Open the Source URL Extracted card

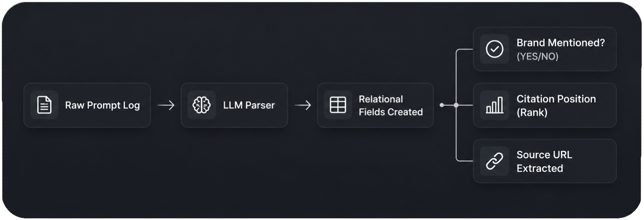(545, 161)
